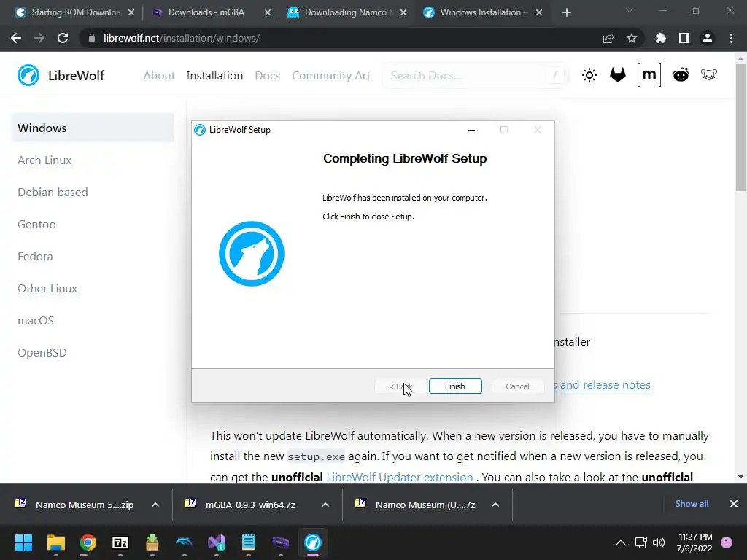Open Chrome three-dot menu
The width and height of the screenshot is (747, 560).
pyautogui.click(x=731, y=38)
